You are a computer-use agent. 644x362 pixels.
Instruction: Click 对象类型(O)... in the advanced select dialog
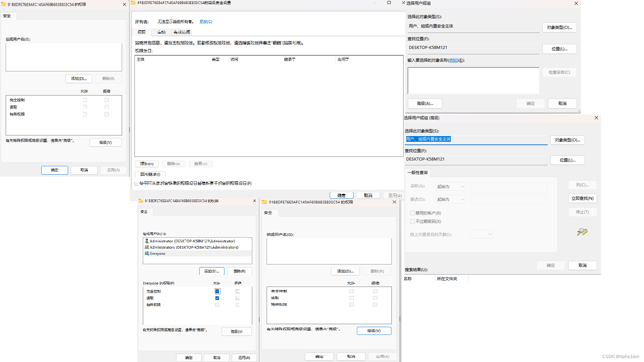tap(568, 140)
